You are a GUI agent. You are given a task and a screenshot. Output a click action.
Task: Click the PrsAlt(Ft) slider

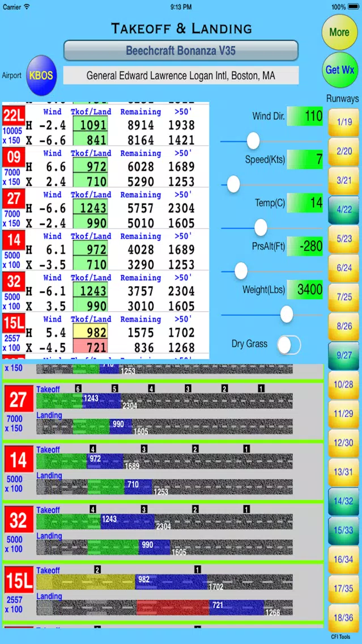pos(271,271)
